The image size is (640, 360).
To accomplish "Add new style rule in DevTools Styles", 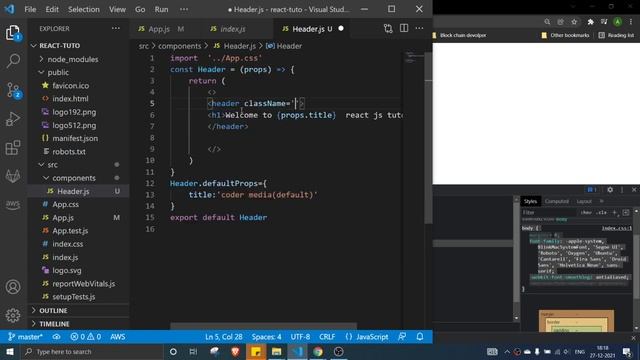I will [x=615, y=212].
